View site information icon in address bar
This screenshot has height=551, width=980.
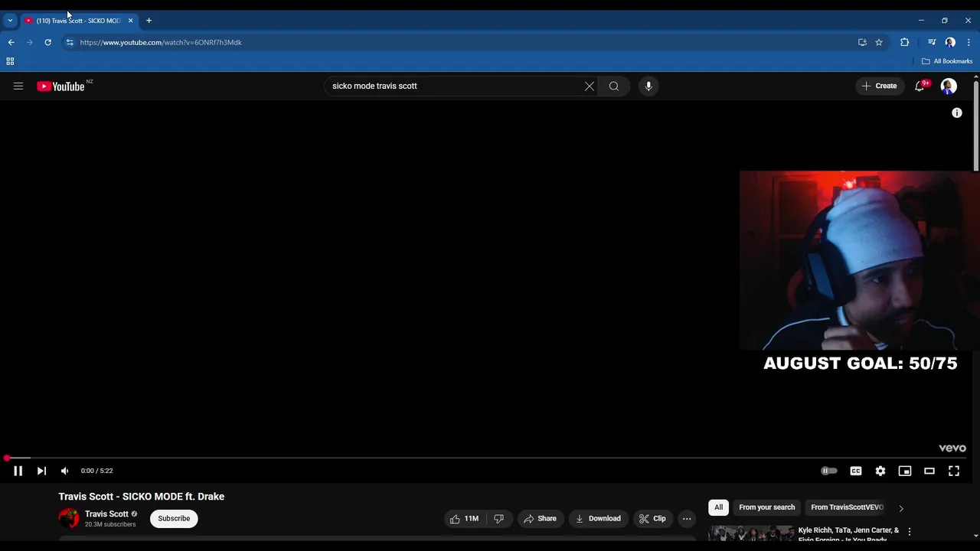coord(70,43)
